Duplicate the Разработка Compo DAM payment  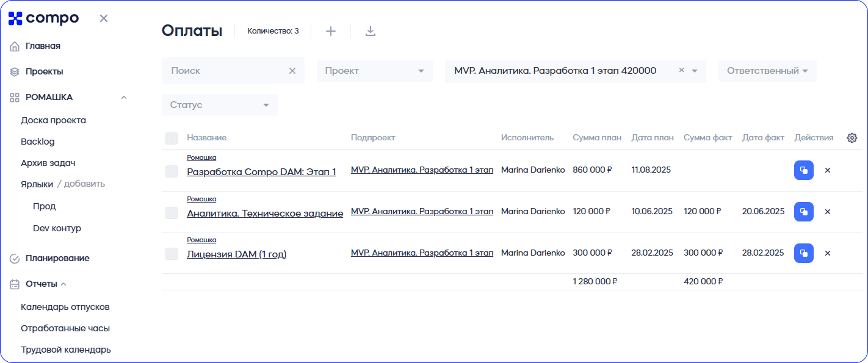point(803,170)
